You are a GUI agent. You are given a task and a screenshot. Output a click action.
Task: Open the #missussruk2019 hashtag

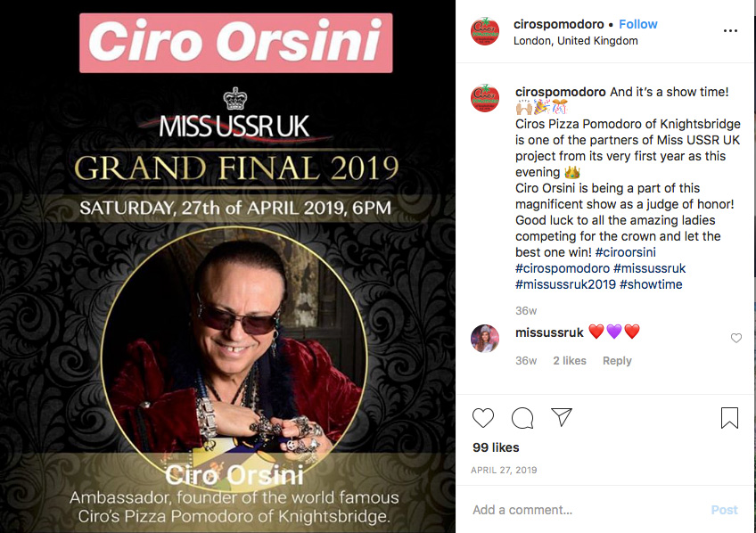[x=565, y=284]
